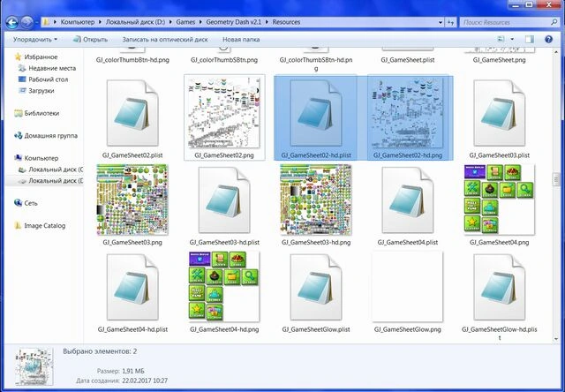
Task: Open Help with the question mark icon
Action: [x=548, y=39]
